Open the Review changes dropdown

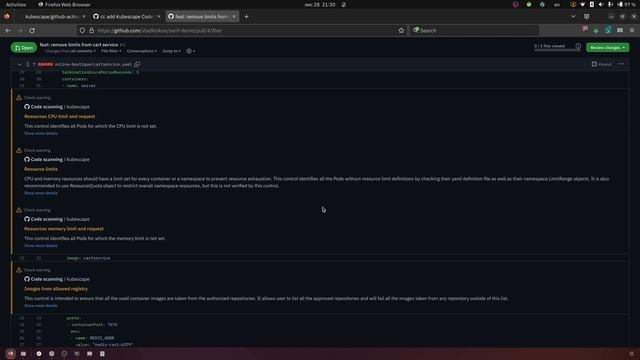tap(607, 48)
